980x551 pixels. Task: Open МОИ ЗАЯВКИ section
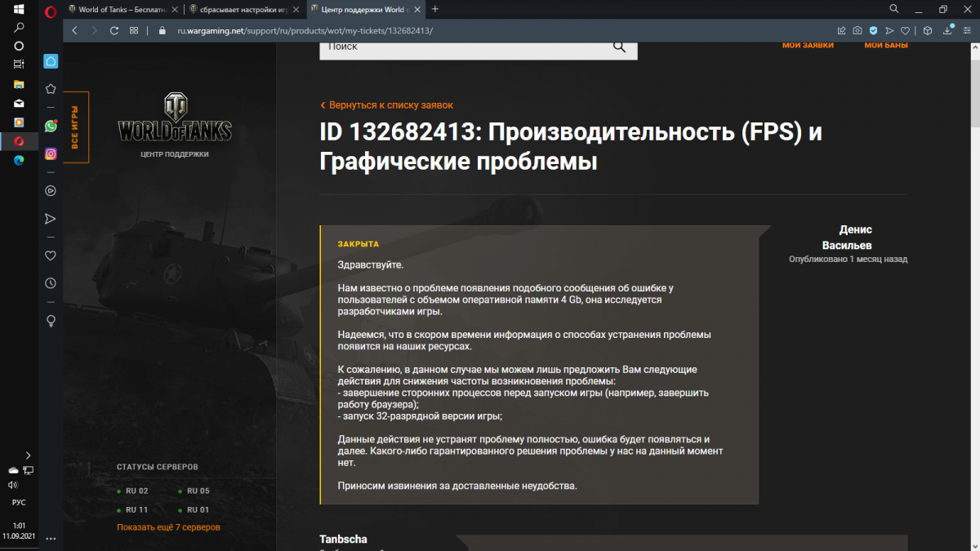pos(808,46)
